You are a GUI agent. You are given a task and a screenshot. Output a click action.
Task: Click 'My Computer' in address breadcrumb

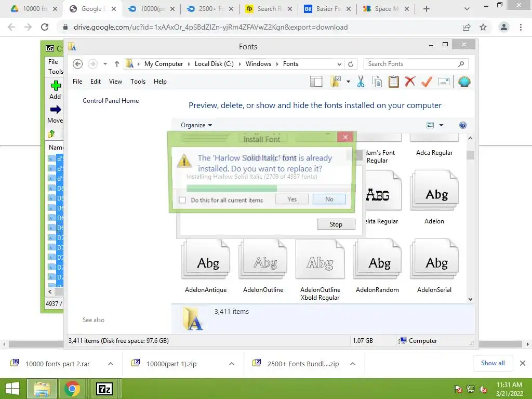pyautogui.click(x=164, y=64)
